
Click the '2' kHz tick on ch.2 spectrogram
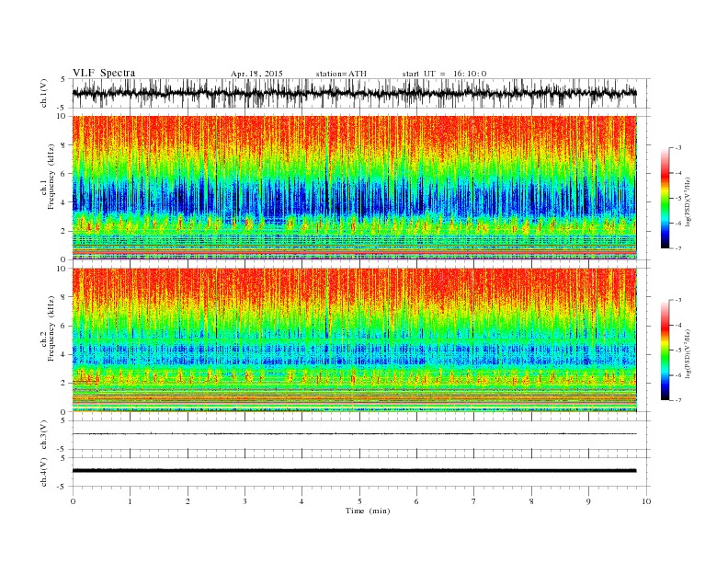pos(63,384)
